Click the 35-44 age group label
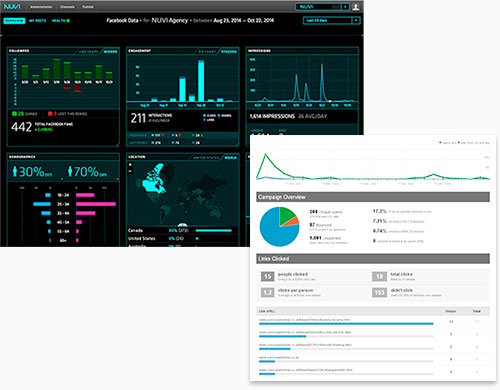 pyautogui.click(x=63, y=213)
